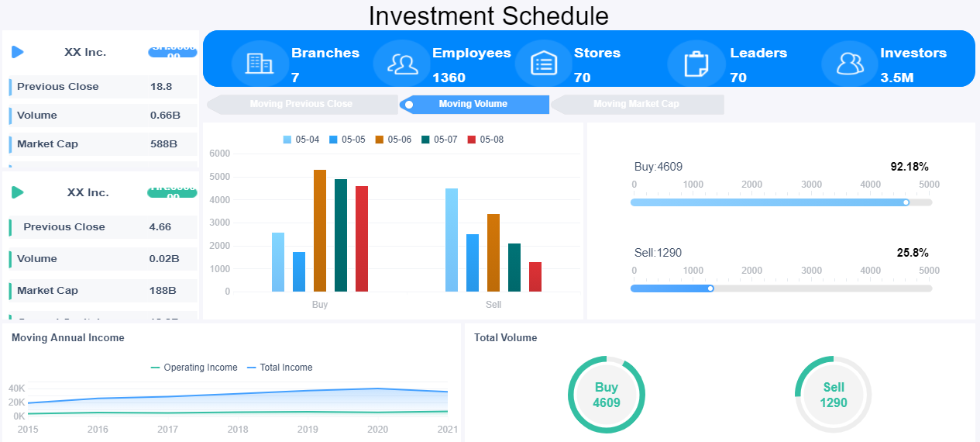Click the Moving Annual Income heading

tap(68, 338)
